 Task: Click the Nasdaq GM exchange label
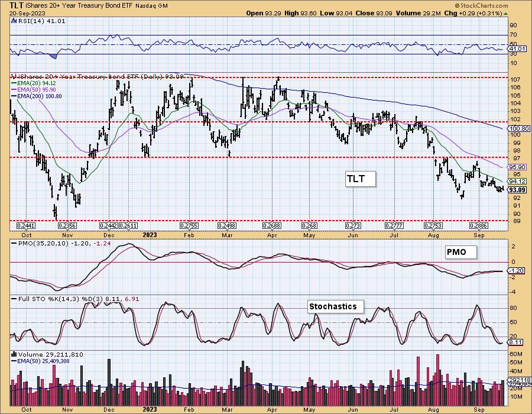click(151, 5)
